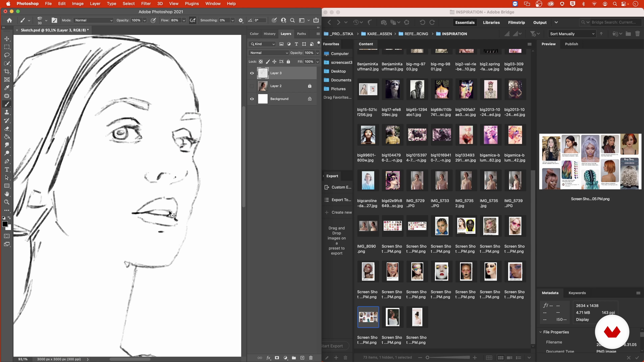This screenshot has height=362, width=644.
Task: Hide the Background layer eye
Action: [x=252, y=99]
